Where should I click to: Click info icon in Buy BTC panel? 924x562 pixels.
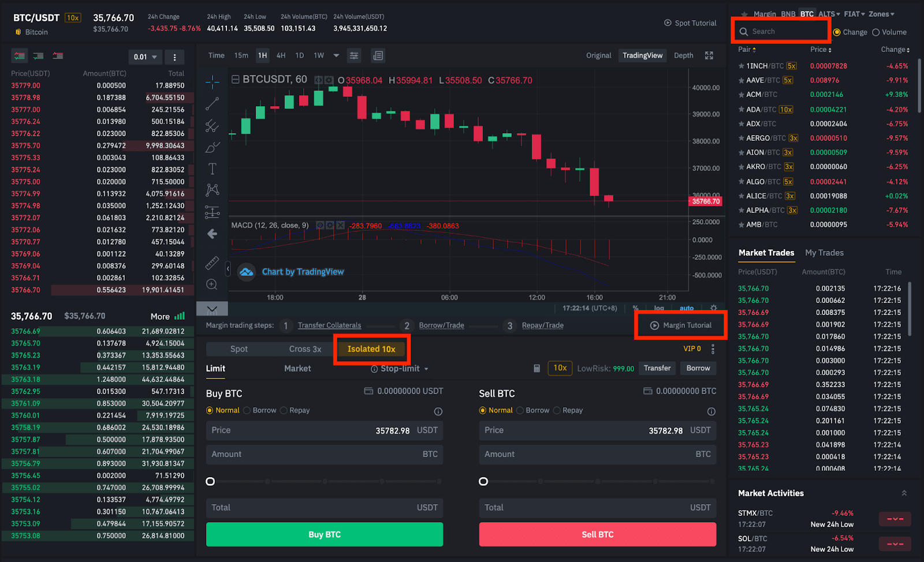pyautogui.click(x=438, y=411)
